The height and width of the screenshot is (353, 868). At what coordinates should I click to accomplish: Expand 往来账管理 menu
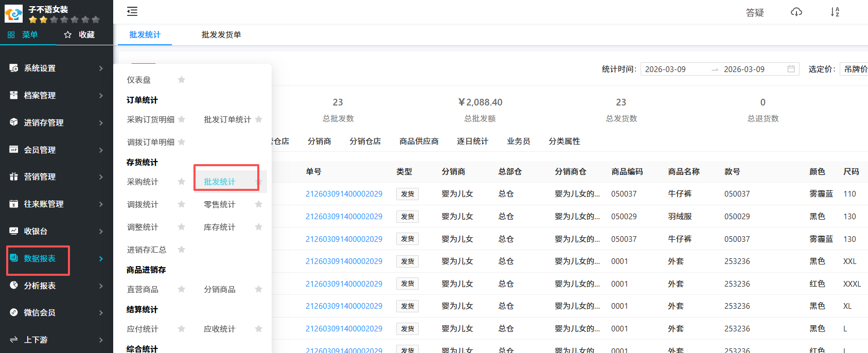tap(57, 204)
